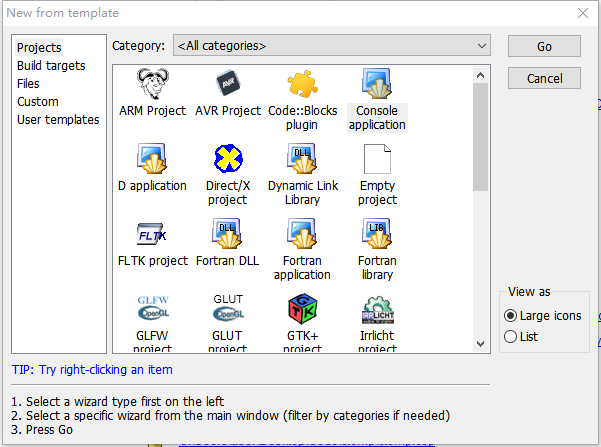Click the 'FLTK project' label text
Screen dimensions: 601x447
[x=153, y=261]
